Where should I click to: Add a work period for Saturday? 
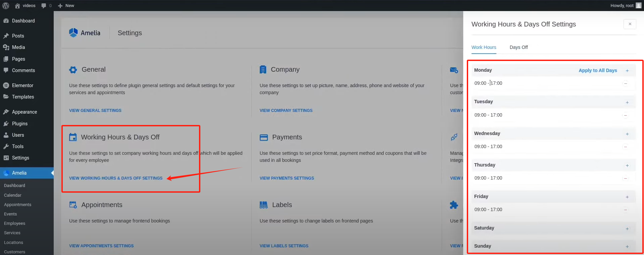627,229
